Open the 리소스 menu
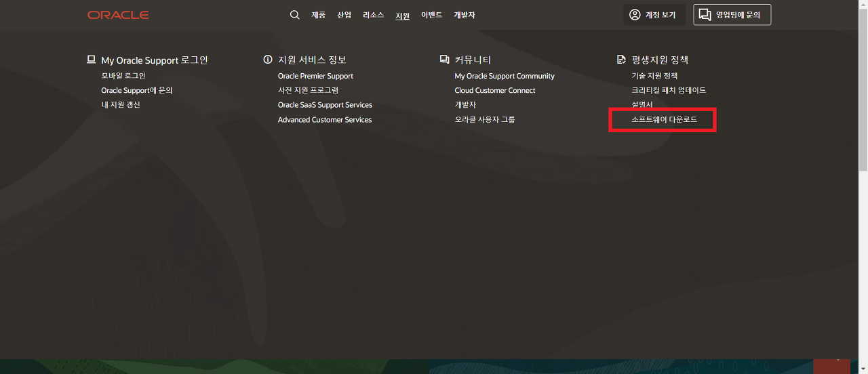 pos(374,15)
